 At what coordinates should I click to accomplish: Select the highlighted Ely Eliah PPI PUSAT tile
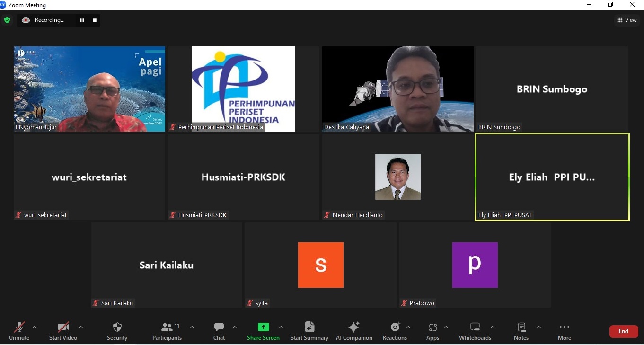(x=552, y=177)
